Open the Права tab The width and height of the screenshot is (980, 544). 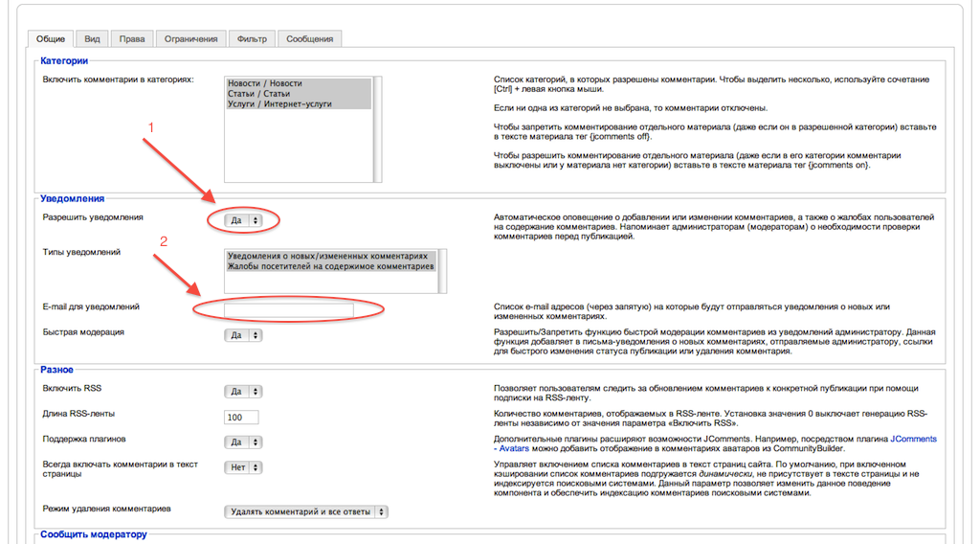tap(132, 39)
